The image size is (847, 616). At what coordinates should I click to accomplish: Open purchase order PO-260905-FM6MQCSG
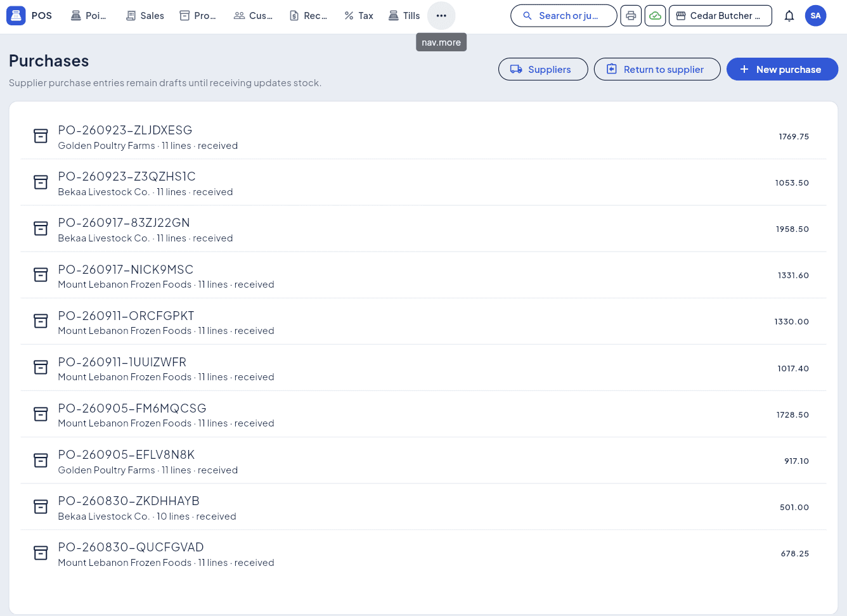423,414
